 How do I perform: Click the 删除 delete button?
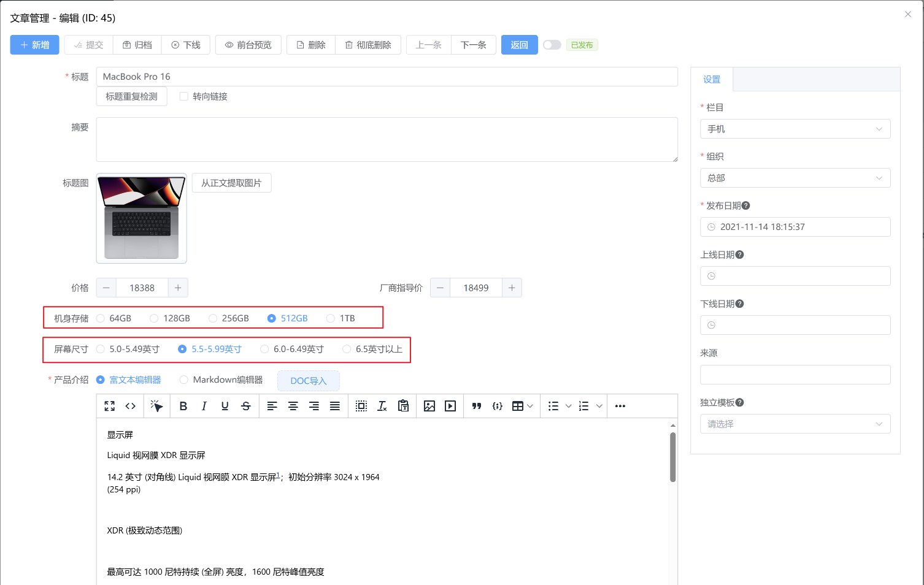(x=311, y=45)
